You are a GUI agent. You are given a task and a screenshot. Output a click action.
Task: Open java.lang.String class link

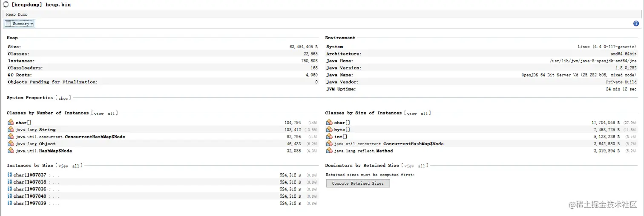click(x=36, y=130)
